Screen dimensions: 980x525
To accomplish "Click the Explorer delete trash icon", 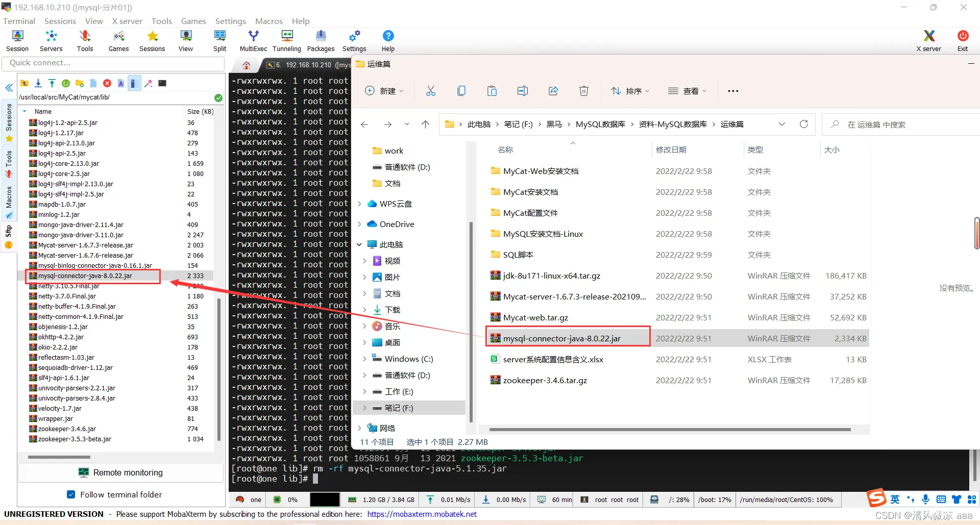I will (x=584, y=91).
